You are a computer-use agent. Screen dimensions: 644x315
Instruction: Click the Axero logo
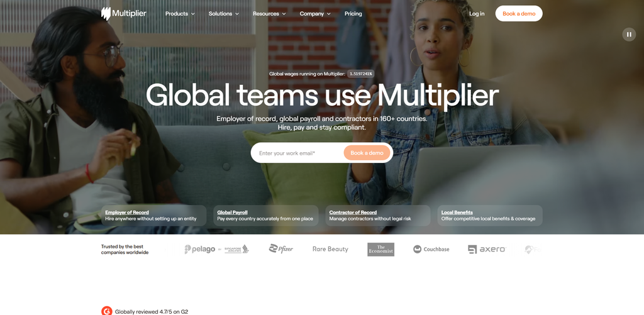pyautogui.click(x=487, y=249)
